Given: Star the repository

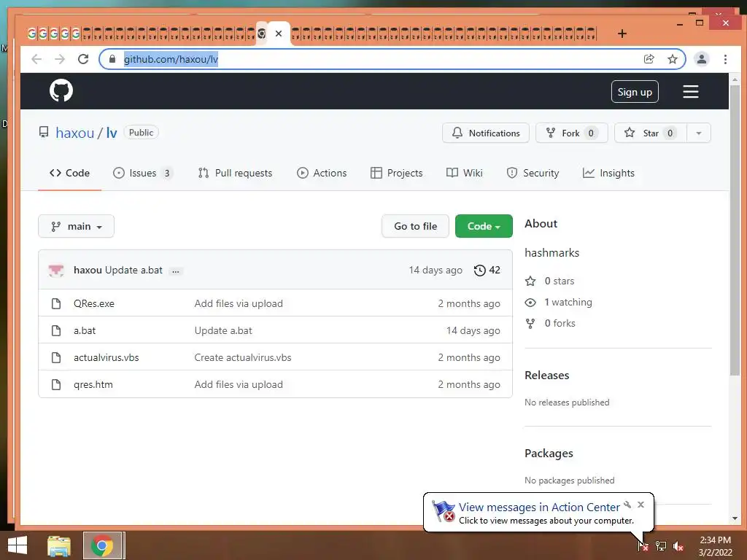Looking at the screenshot, I should click(651, 133).
